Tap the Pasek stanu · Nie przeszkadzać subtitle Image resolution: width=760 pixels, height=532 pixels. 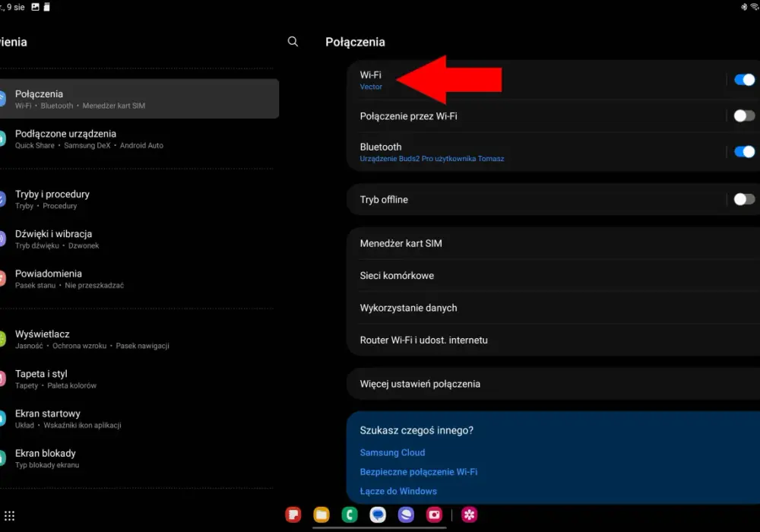click(x=69, y=286)
